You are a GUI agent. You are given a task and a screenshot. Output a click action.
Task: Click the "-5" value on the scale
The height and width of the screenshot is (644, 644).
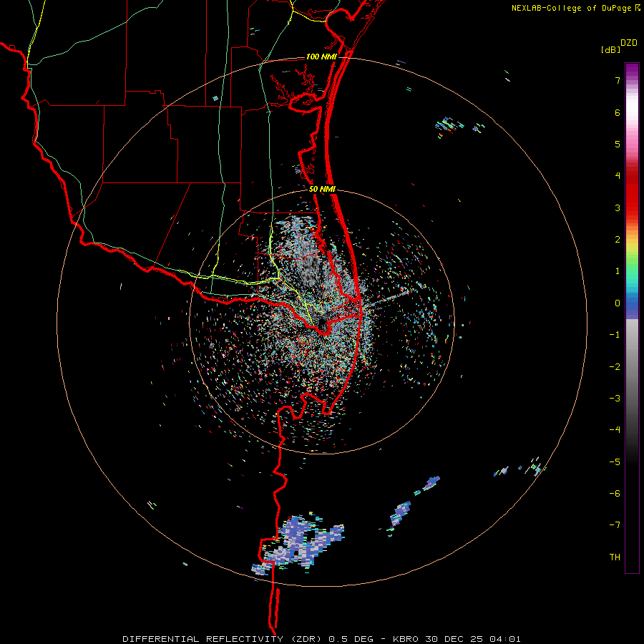click(x=615, y=462)
